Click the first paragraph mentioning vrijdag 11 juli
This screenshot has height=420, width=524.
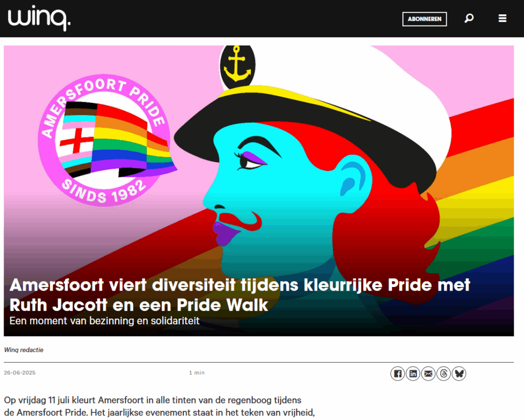(160, 406)
